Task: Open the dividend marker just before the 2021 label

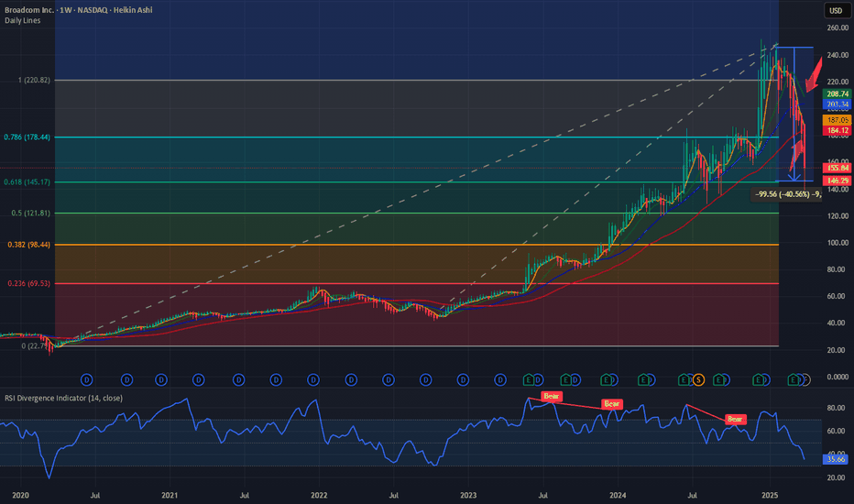Action: click(x=161, y=379)
